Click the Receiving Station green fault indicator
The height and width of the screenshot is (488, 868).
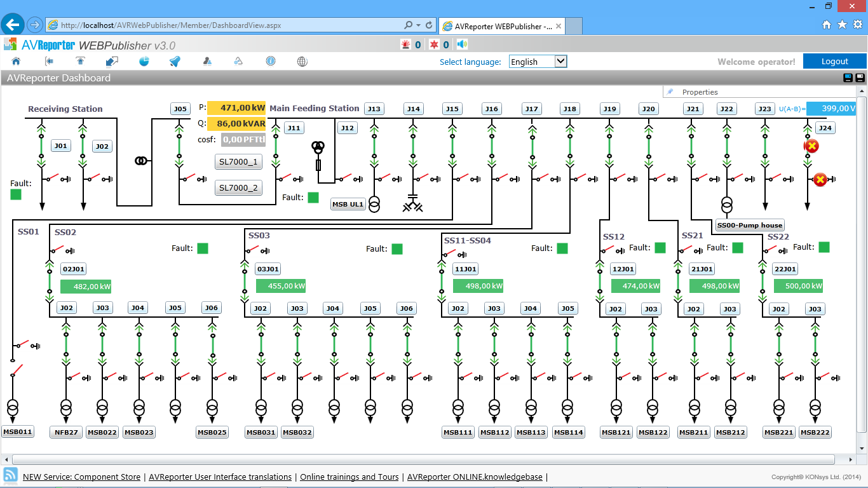[x=16, y=194]
